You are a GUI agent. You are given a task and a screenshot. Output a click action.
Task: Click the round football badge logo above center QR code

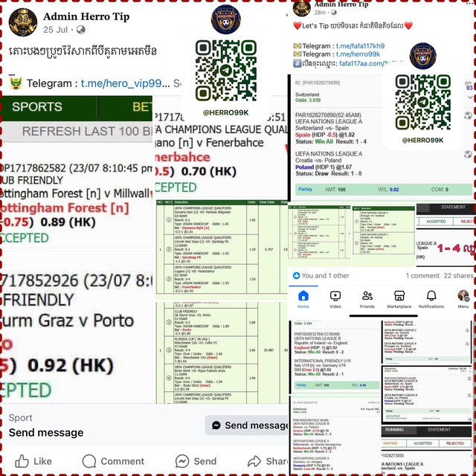226,19
